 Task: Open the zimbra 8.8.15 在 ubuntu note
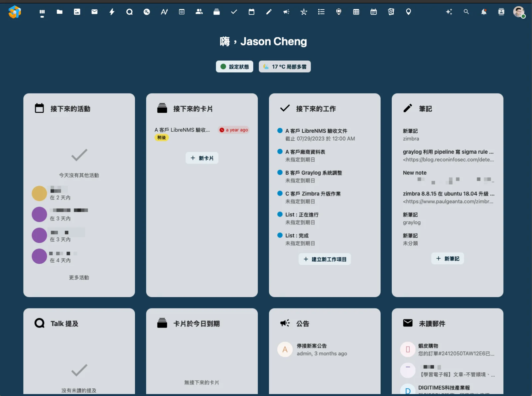[x=448, y=198]
